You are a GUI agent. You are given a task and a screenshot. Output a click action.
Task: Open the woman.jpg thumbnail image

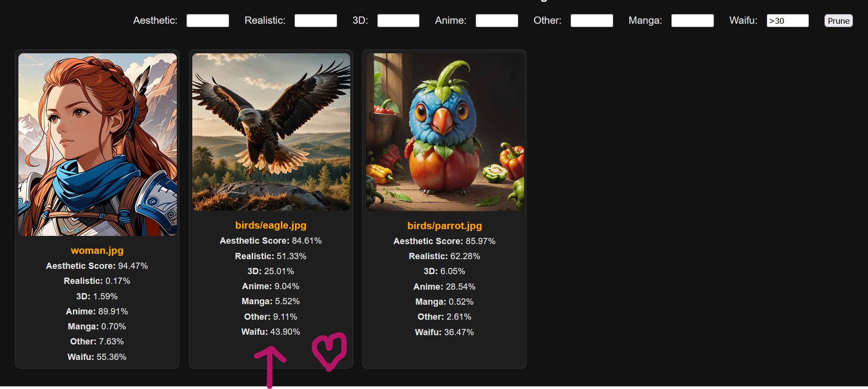97,144
